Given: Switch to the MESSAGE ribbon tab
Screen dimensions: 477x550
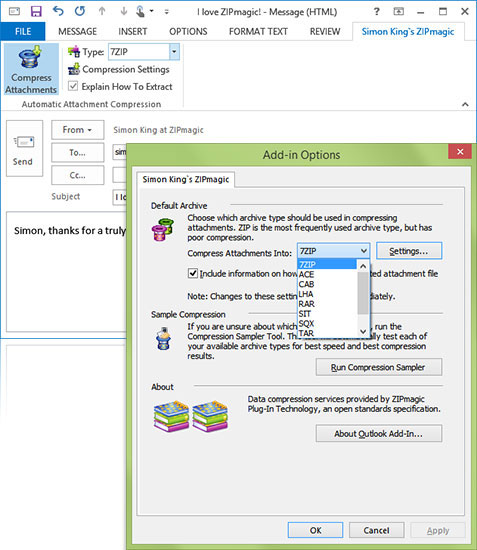Looking at the screenshot, I should tap(78, 32).
